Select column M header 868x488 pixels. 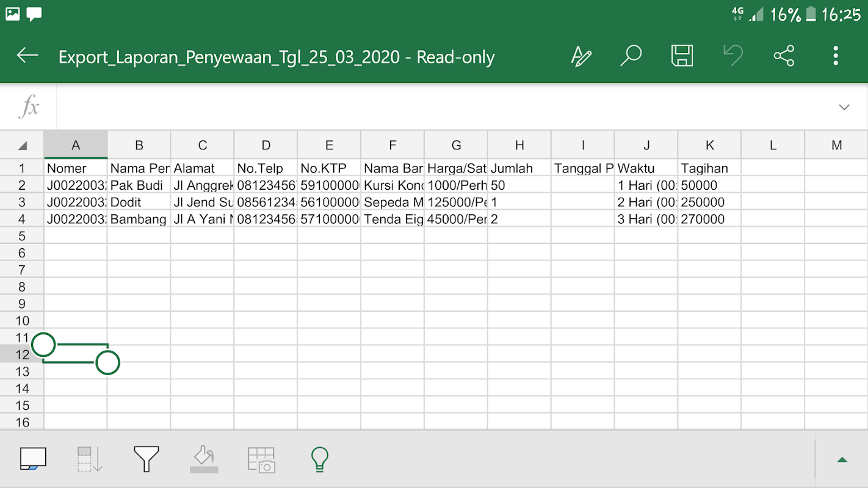836,145
